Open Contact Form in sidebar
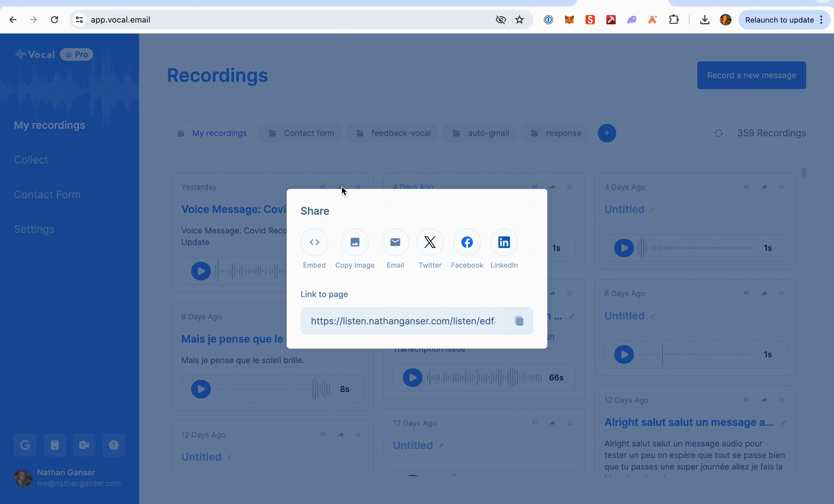The height and width of the screenshot is (504, 834). point(47,194)
